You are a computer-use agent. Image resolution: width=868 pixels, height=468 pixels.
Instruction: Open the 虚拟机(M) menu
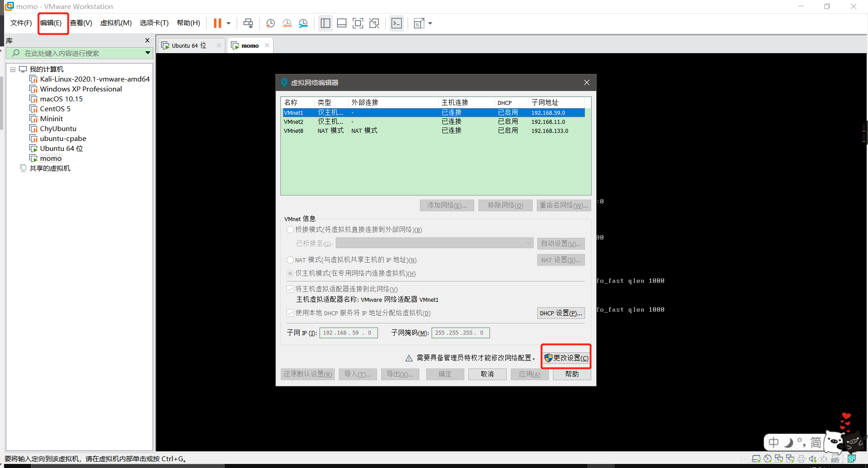pos(116,23)
